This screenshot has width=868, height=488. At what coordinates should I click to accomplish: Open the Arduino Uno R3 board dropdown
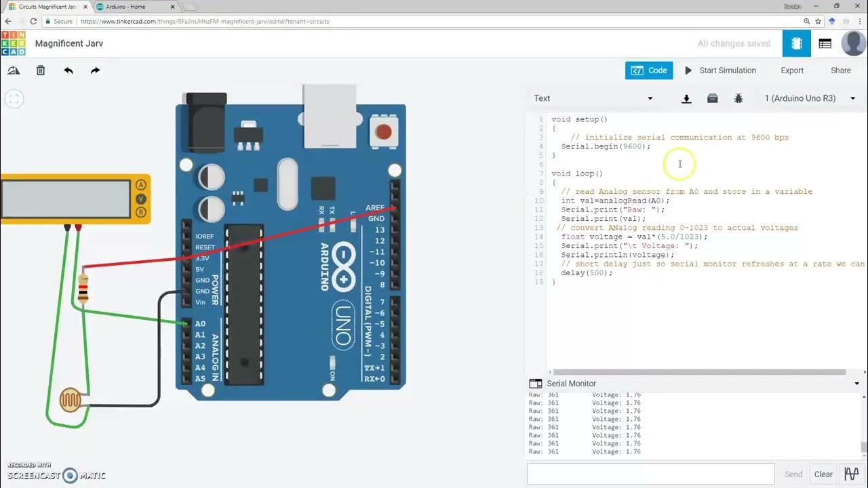(810, 98)
